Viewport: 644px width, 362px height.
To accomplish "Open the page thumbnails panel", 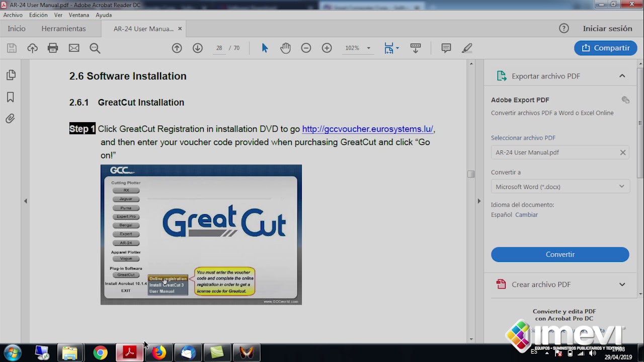I will click(11, 75).
